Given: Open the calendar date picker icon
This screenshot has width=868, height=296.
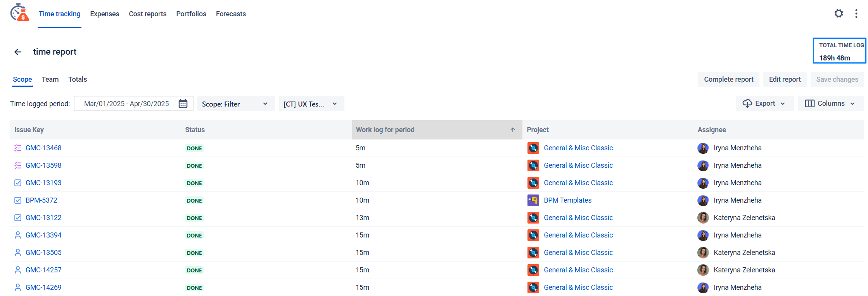Looking at the screenshot, I should coord(183,104).
